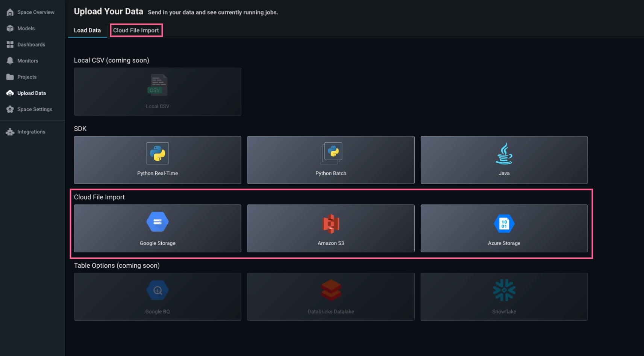Viewport: 644px width, 356px height.
Task: Click the Local CSV file icon
Action: pos(158,85)
